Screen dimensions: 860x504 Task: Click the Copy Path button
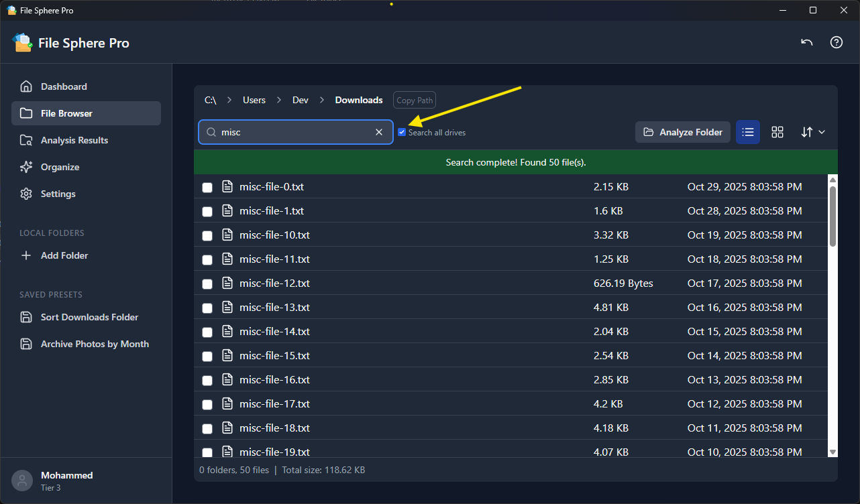pyautogui.click(x=415, y=101)
